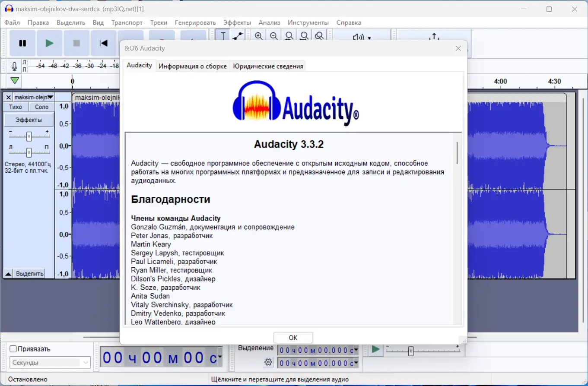
Task: Close the About Audacity dialog with X
Action: pos(458,48)
